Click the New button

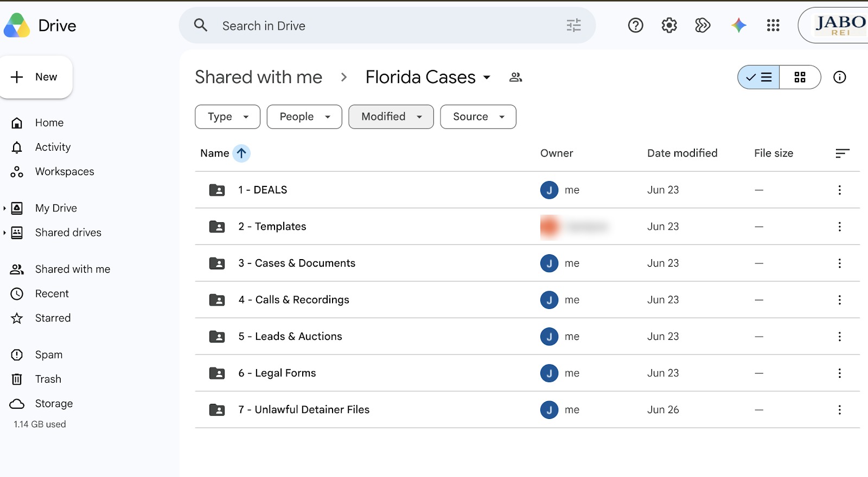coord(36,77)
